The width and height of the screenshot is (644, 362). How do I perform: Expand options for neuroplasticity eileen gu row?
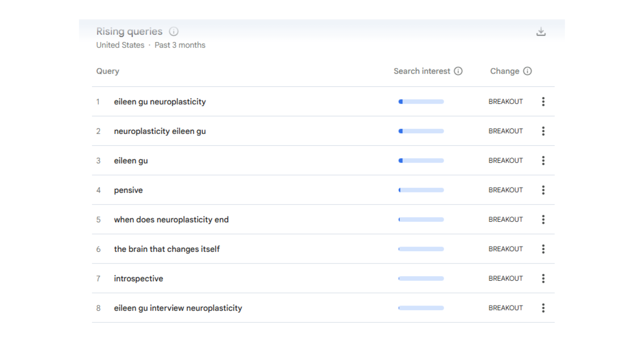543,131
